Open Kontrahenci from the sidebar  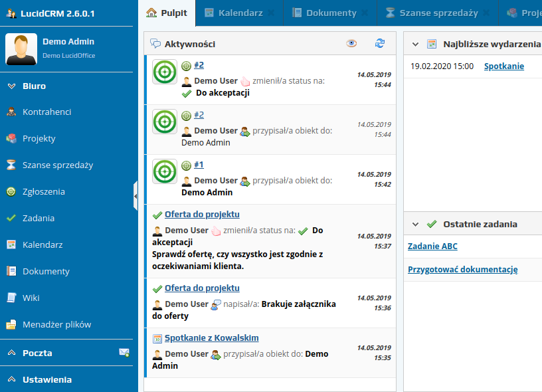click(x=46, y=112)
